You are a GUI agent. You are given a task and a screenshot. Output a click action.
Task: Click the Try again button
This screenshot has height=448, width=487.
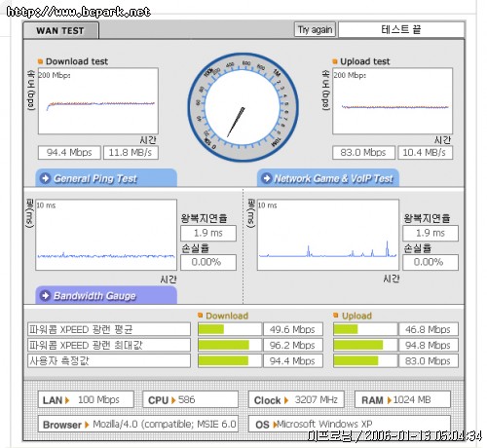click(315, 30)
